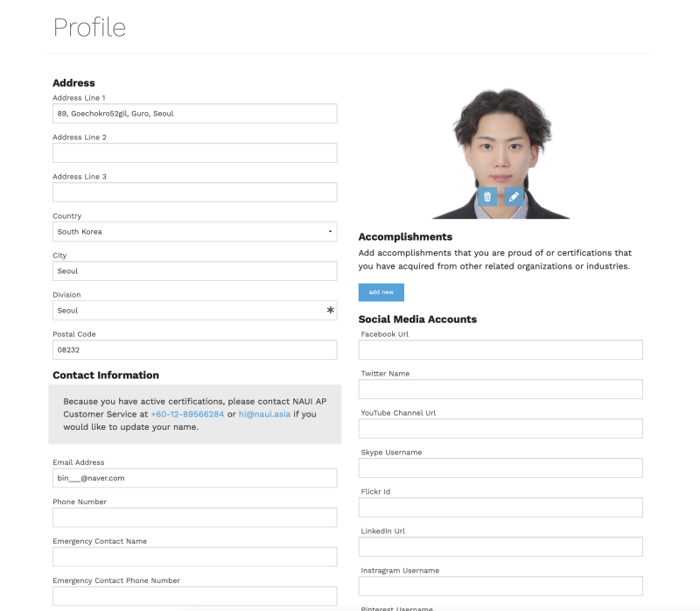The image size is (700, 611).
Task: Click the Facebook Url input box
Action: point(500,350)
